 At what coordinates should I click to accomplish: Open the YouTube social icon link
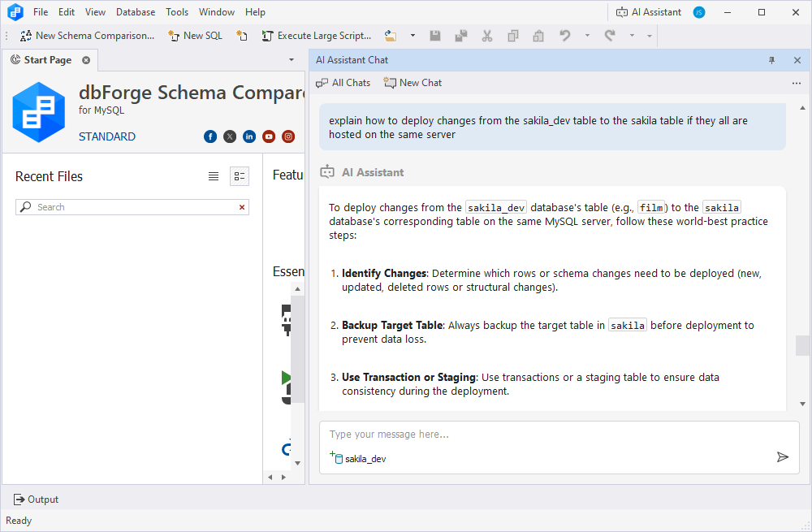pyautogui.click(x=269, y=136)
